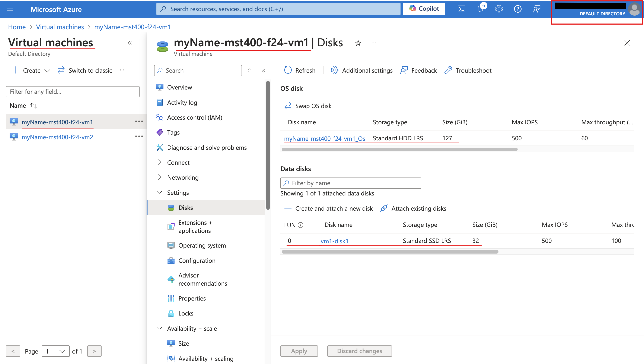Open more commands next to Switch to classic
644x364 pixels.
123,70
